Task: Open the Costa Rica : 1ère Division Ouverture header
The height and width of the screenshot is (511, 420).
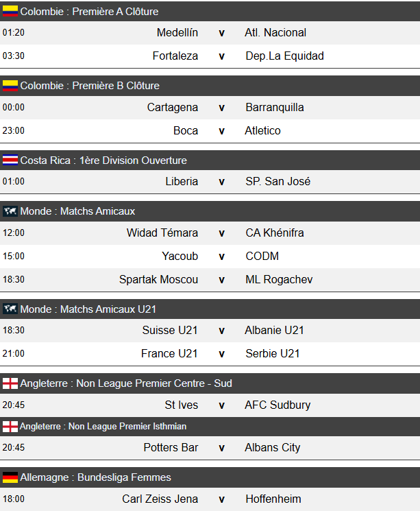Action: (103, 161)
